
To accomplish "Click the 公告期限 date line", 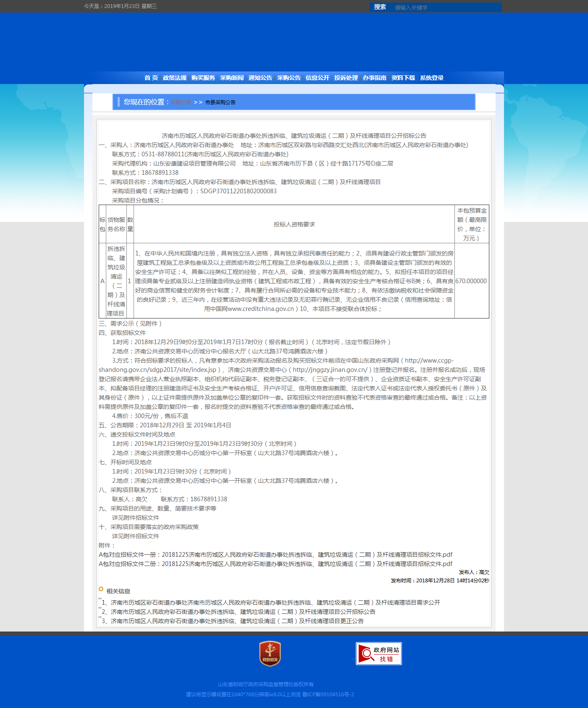I will [165, 425].
